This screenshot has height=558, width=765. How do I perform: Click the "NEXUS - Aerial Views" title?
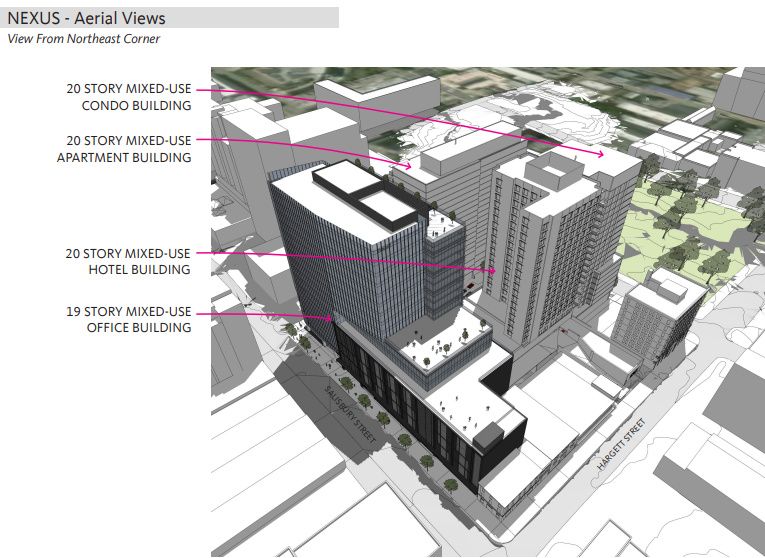tap(87, 18)
